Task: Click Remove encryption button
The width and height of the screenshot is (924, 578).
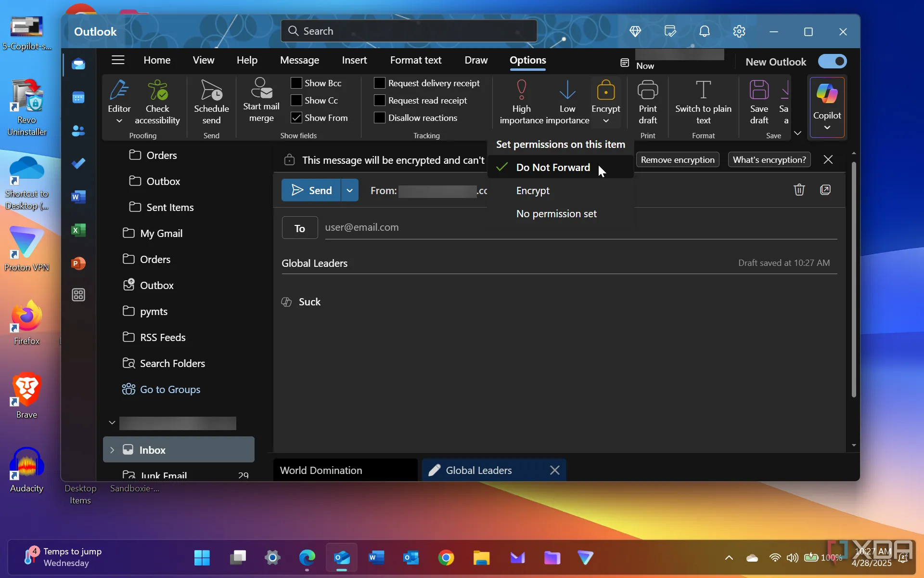Action: point(677,160)
